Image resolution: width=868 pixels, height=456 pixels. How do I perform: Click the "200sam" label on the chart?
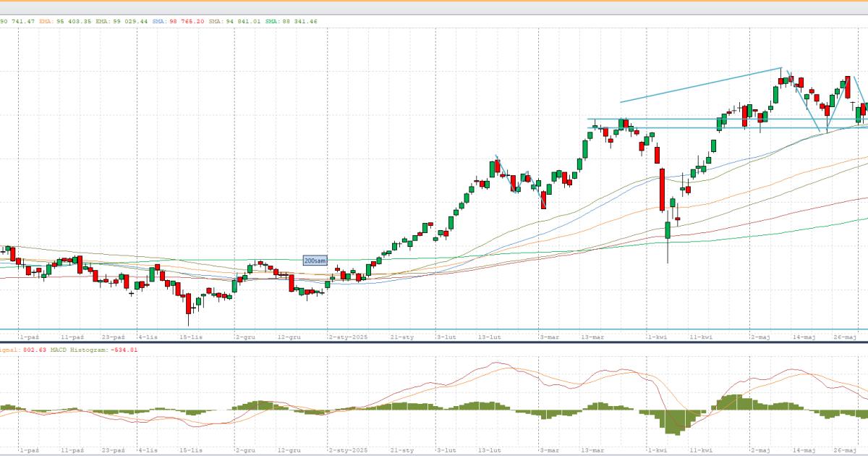pos(315,260)
